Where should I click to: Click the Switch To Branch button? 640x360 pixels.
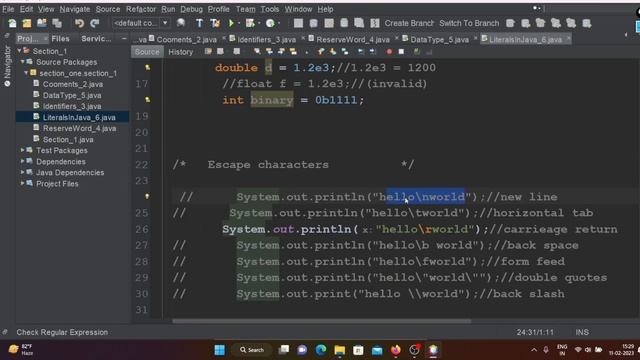469,23
